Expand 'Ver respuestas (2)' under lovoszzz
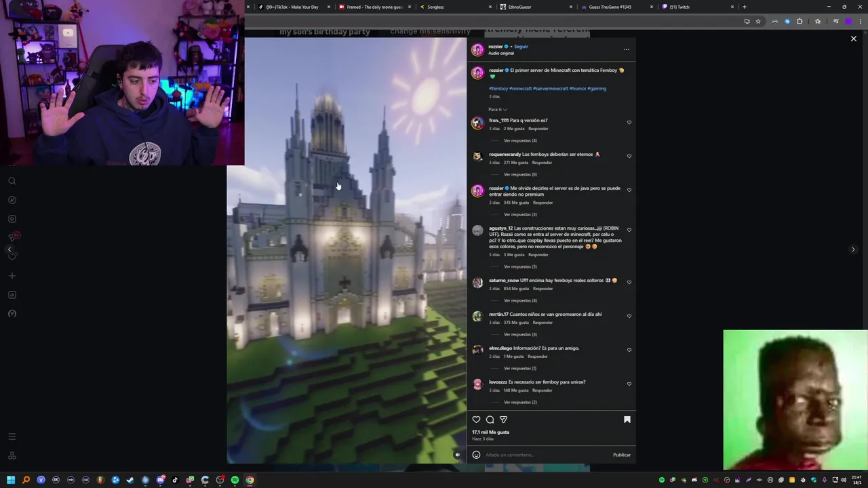Viewport: 868px width, 488px height. (x=520, y=402)
